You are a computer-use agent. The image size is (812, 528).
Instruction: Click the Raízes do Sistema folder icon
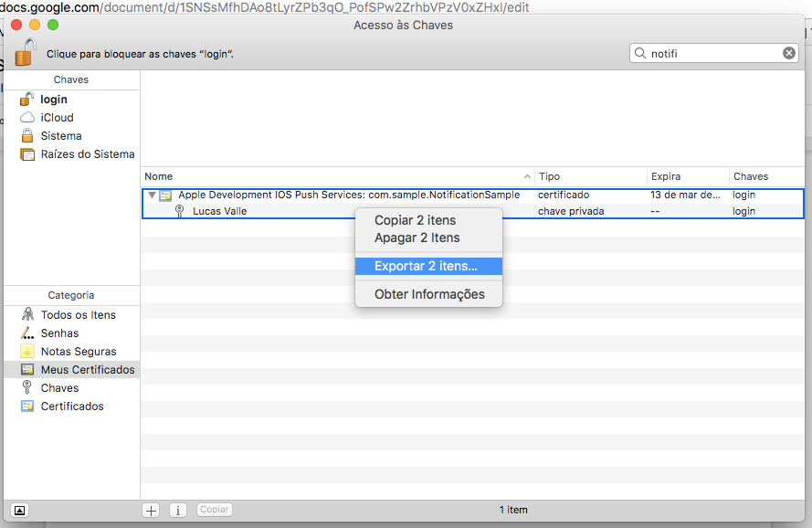[26, 154]
